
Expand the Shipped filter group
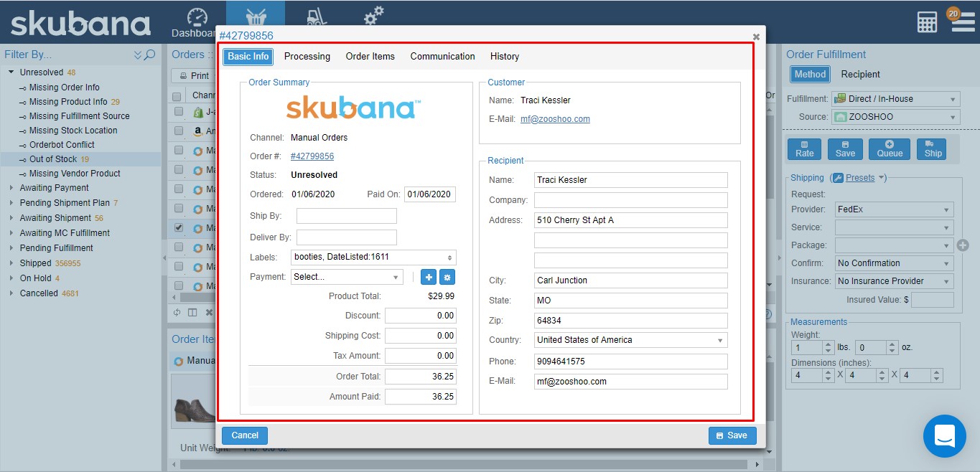click(x=11, y=263)
